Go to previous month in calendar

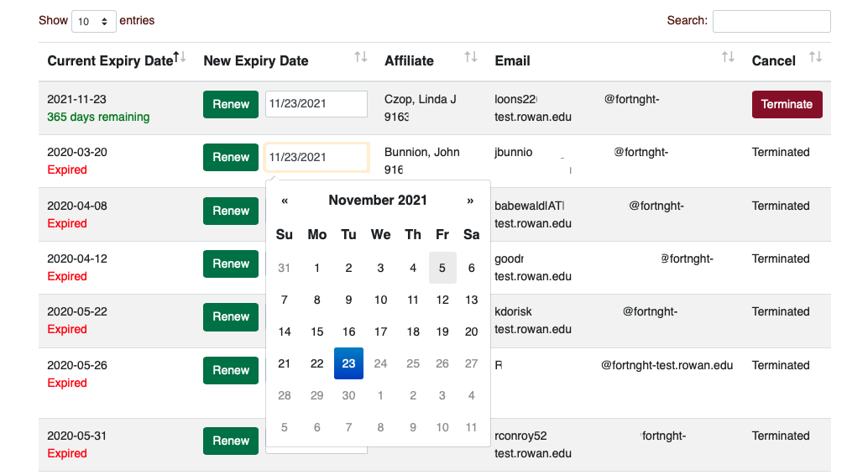(285, 201)
